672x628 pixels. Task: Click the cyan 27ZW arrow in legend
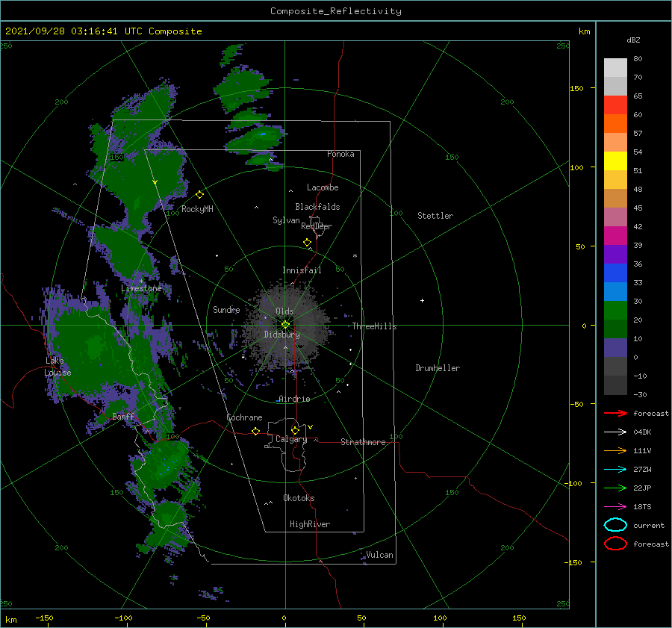coord(616,470)
